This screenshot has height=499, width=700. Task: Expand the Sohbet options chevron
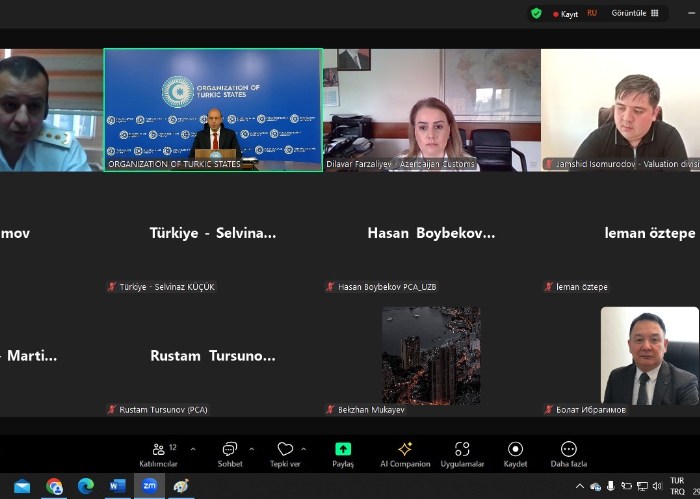coord(251,449)
